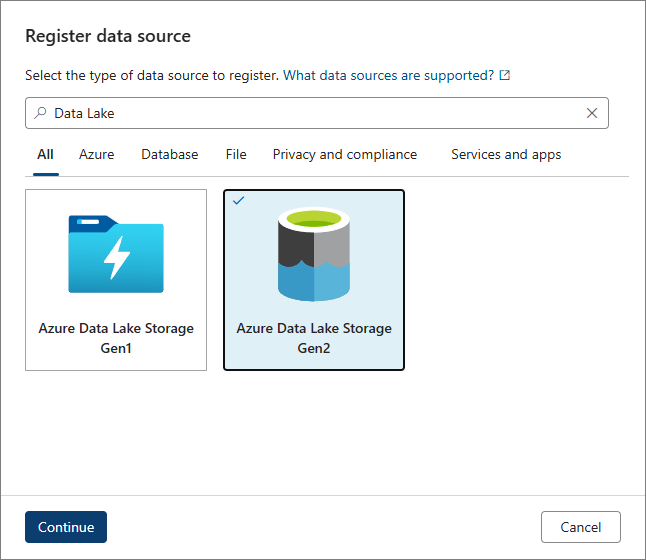The height and width of the screenshot is (560, 646).
Task: Click the 'Azure Data Lake Storage Gen1' label
Action: click(x=116, y=338)
